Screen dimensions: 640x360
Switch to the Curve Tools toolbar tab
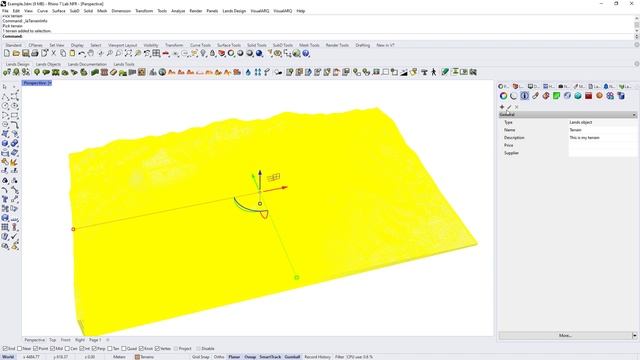click(200, 45)
